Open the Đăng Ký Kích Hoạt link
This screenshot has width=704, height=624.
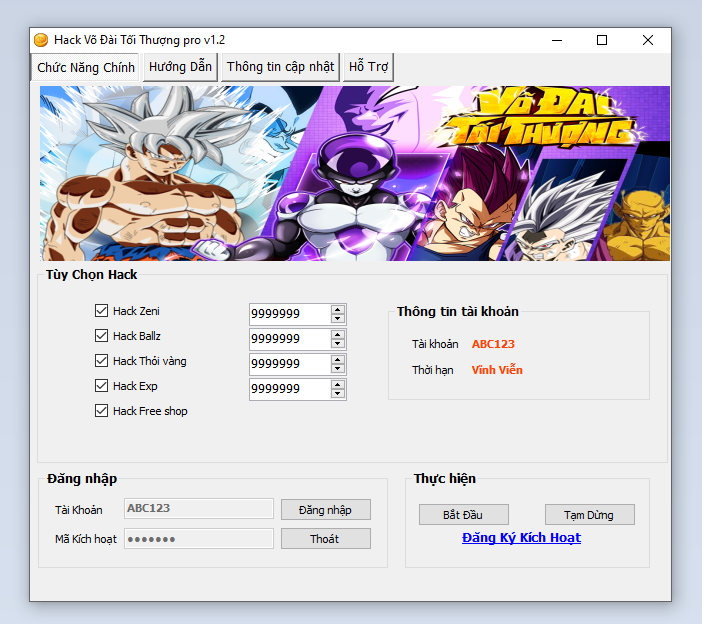click(521, 538)
